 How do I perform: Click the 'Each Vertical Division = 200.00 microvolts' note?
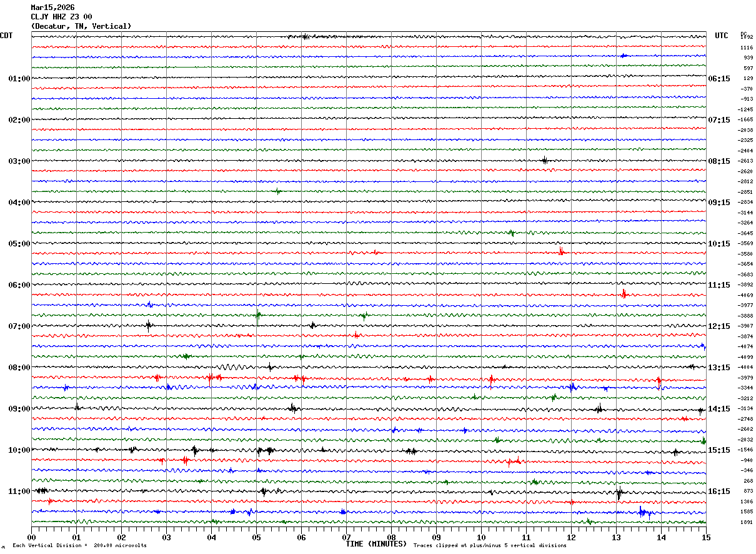tap(79, 545)
